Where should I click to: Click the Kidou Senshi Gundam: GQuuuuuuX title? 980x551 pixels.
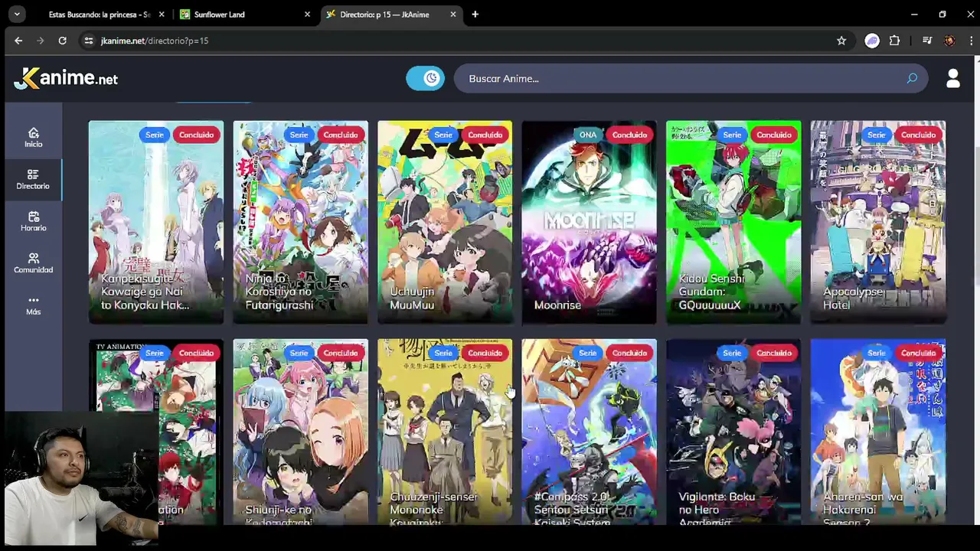pyautogui.click(x=711, y=292)
